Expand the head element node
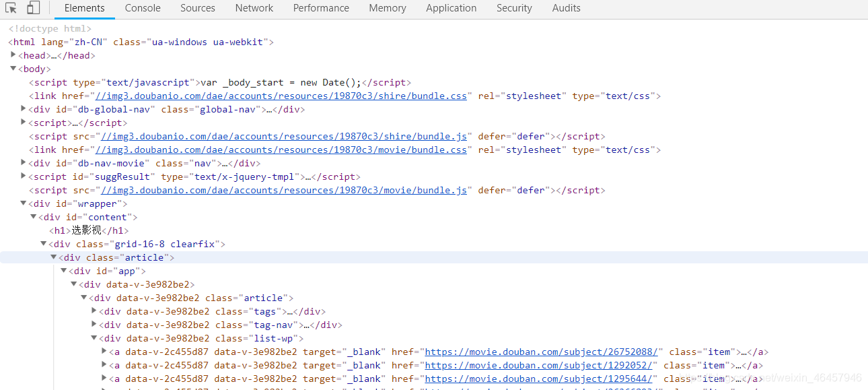Viewport: 868px width, 390px height. (x=13, y=55)
